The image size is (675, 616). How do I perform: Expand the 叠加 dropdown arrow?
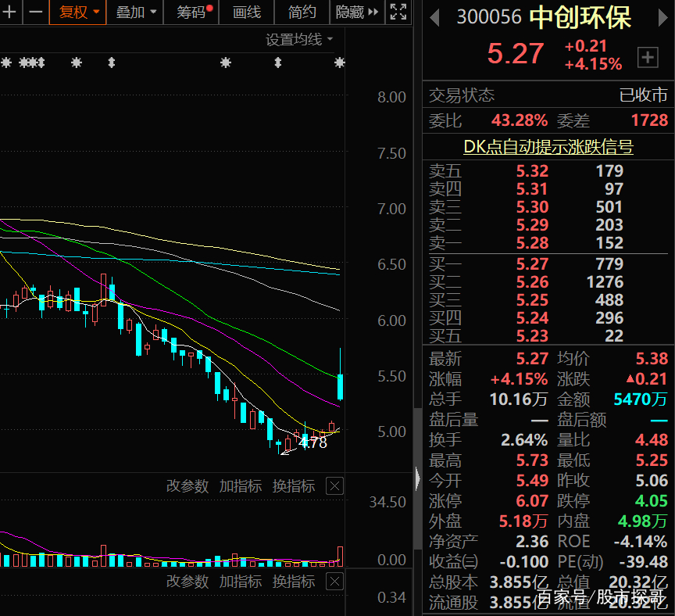tap(153, 13)
